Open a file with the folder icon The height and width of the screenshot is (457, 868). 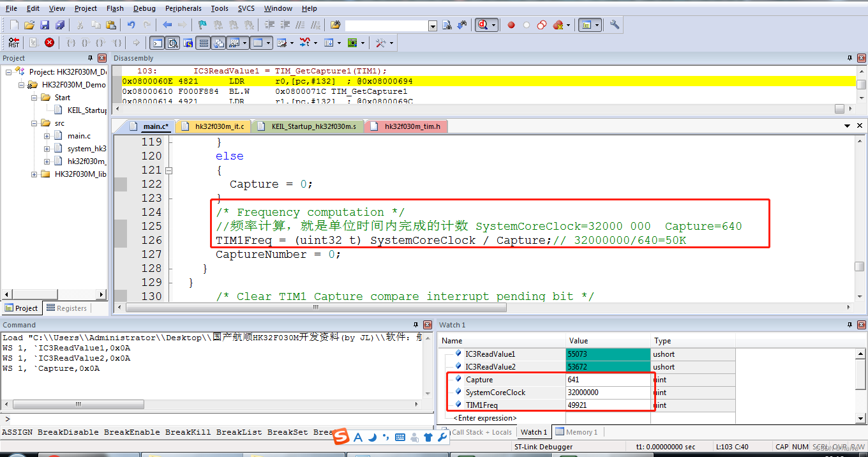click(x=29, y=25)
